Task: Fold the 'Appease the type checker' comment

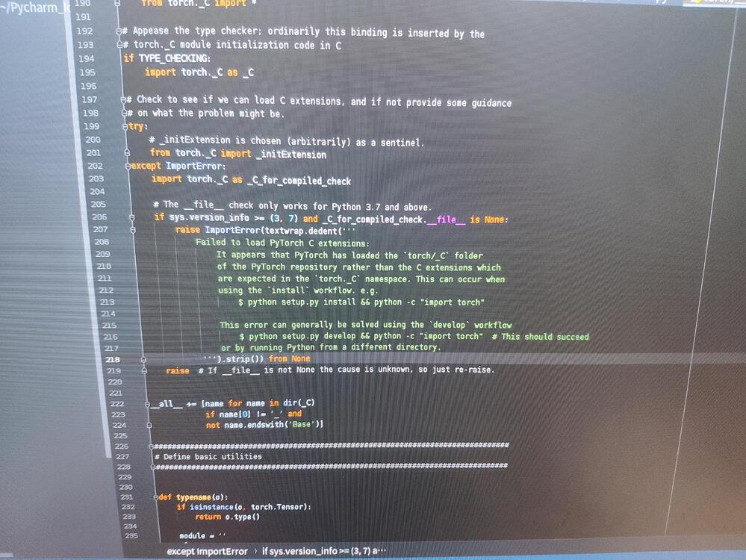Action: [119, 31]
